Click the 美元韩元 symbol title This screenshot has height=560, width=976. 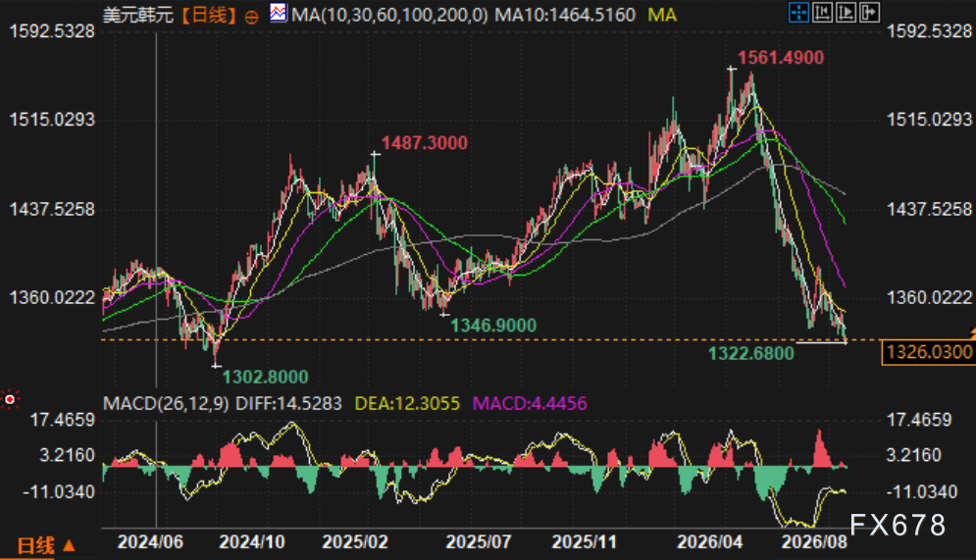tap(138, 15)
